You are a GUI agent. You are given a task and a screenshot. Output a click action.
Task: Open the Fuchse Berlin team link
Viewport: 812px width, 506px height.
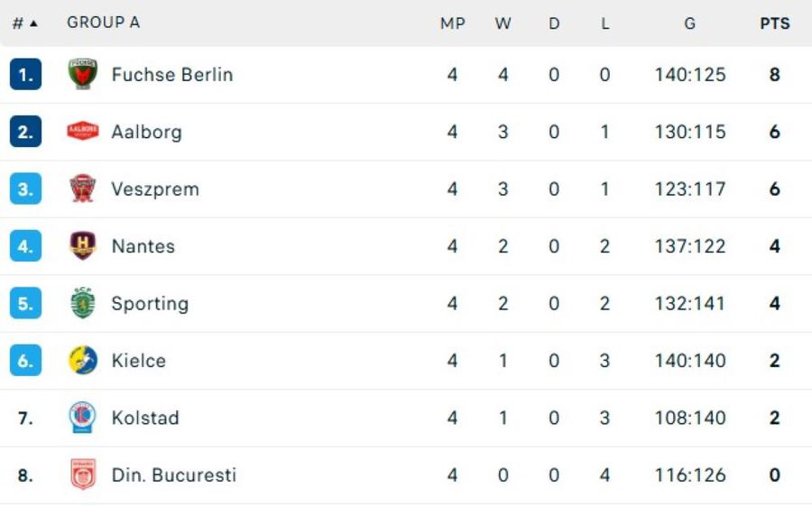click(172, 75)
